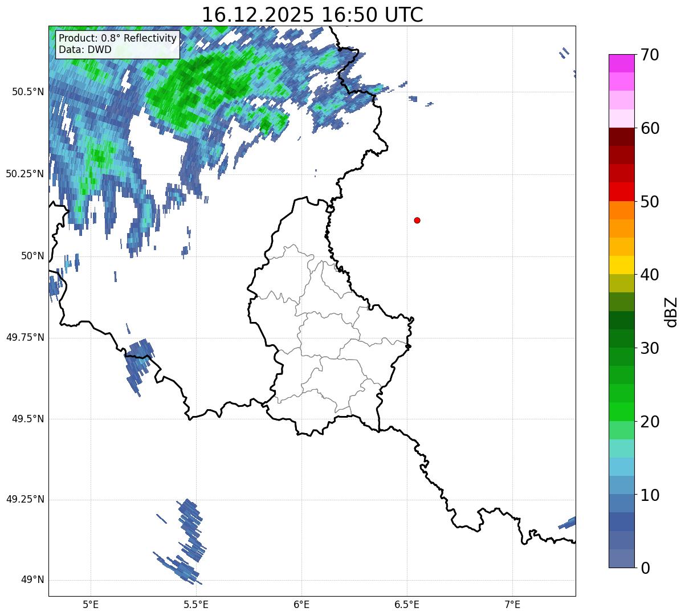The width and height of the screenshot is (685, 616).
Task: Click the 5.5°E longitude label
Action: (196, 604)
